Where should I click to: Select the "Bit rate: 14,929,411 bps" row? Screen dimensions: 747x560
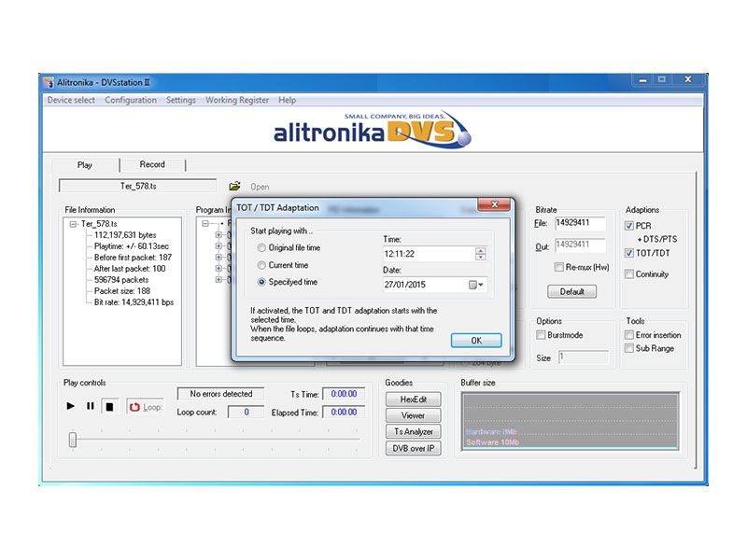(x=134, y=301)
